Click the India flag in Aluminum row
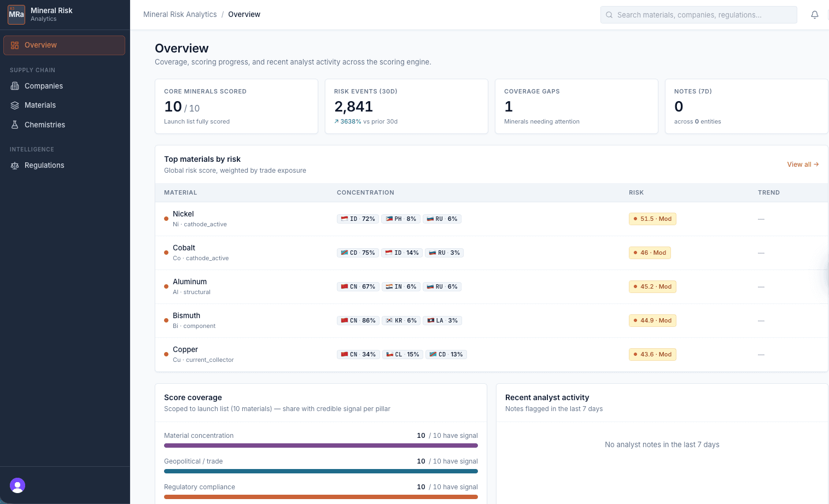The image size is (829, 504). pyautogui.click(x=389, y=286)
